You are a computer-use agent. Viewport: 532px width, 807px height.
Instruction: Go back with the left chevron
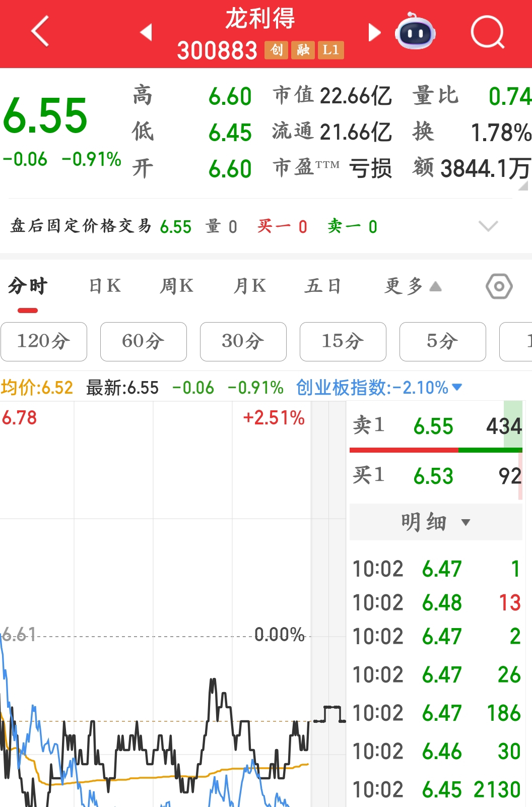[40, 31]
